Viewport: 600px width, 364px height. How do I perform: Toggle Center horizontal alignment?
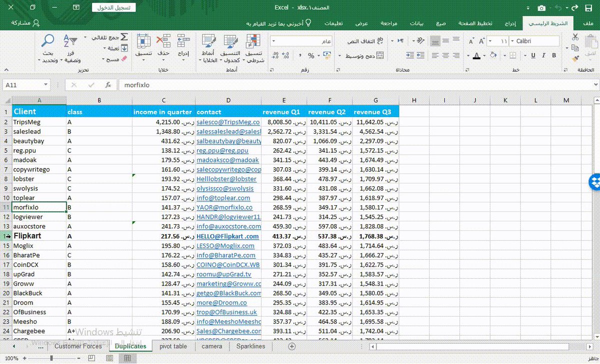pos(446,55)
